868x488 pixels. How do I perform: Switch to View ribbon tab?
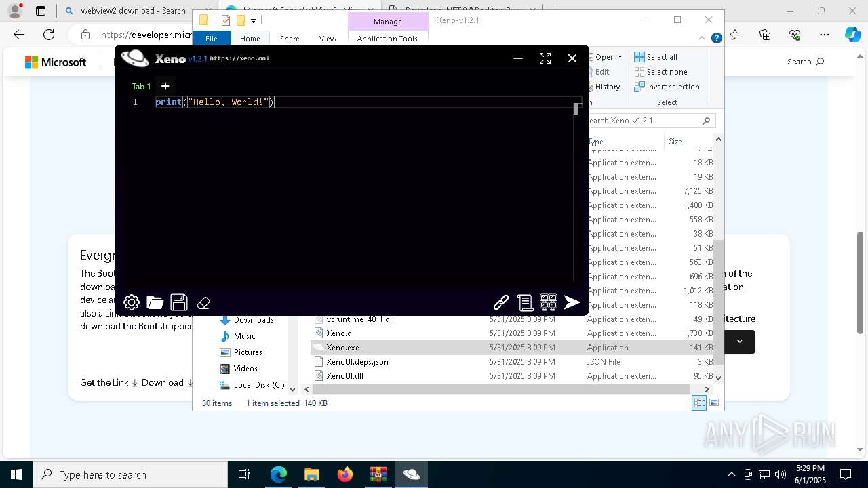[328, 39]
